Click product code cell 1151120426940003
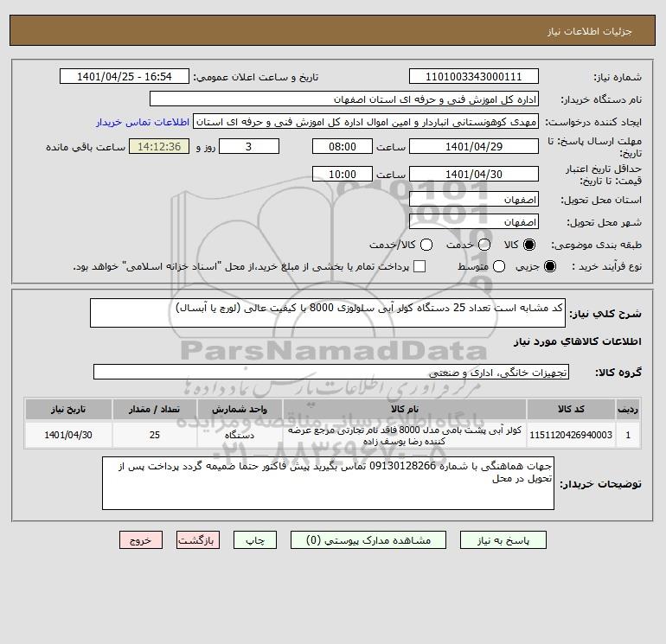 tap(571, 435)
